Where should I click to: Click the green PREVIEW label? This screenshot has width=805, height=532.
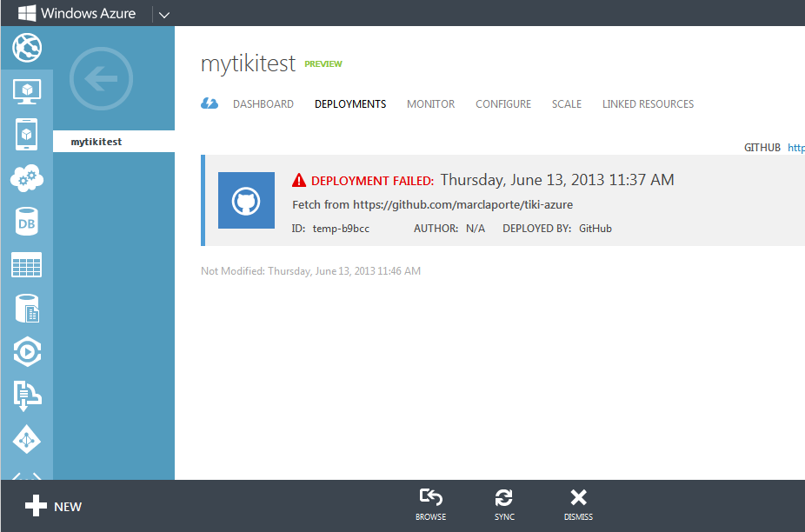323,64
